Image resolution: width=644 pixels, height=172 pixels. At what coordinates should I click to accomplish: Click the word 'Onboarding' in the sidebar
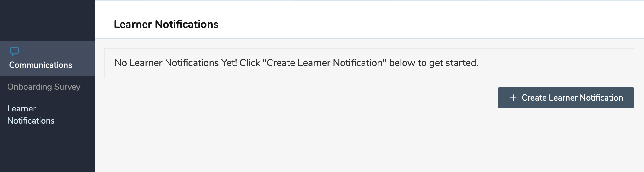point(30,87)
